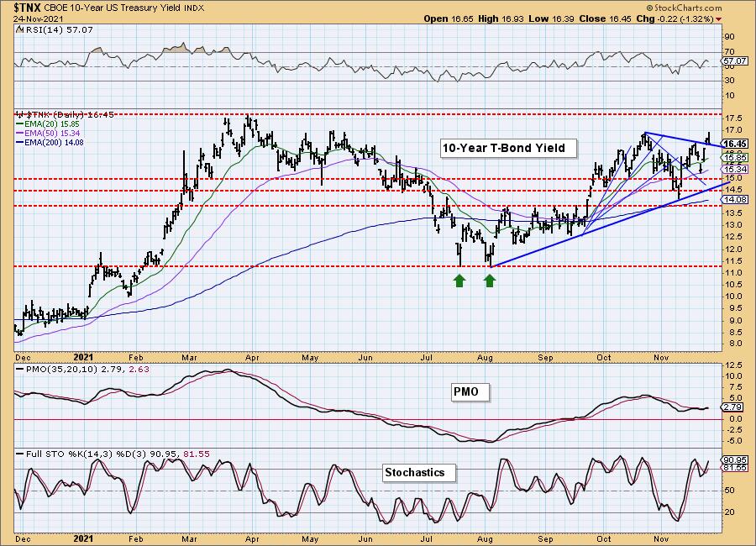Screen dimensions: 756x546
Task: Click the 15.34 EMA(50) value tag
Action: click(734, 170)
